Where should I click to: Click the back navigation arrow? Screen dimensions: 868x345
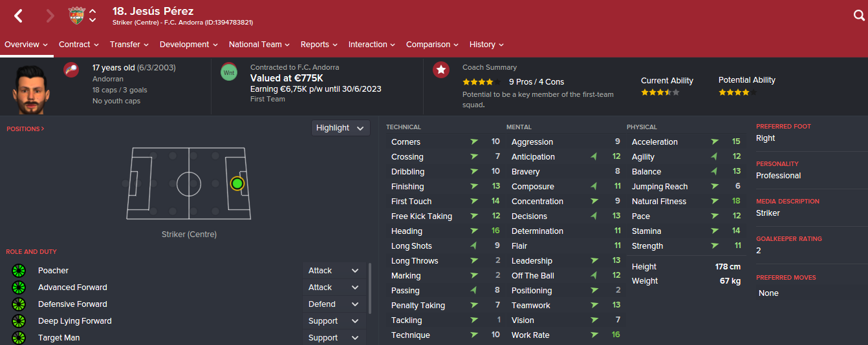tap(18, 16)
